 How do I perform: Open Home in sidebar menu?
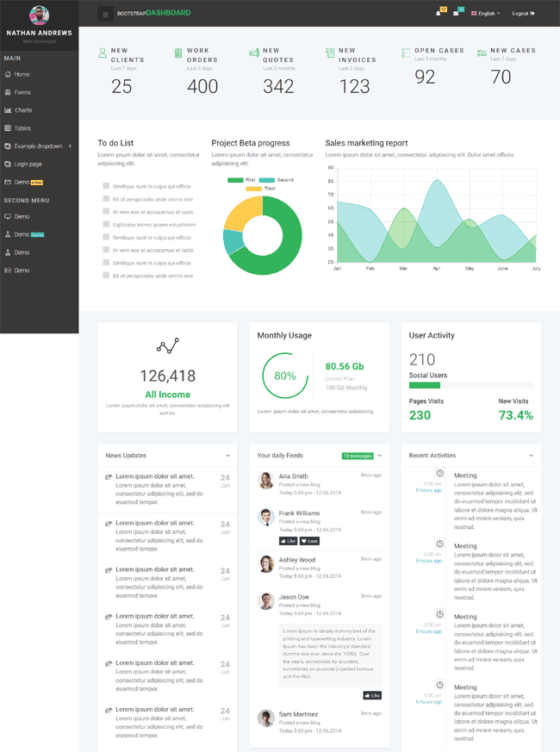(22, 74)
